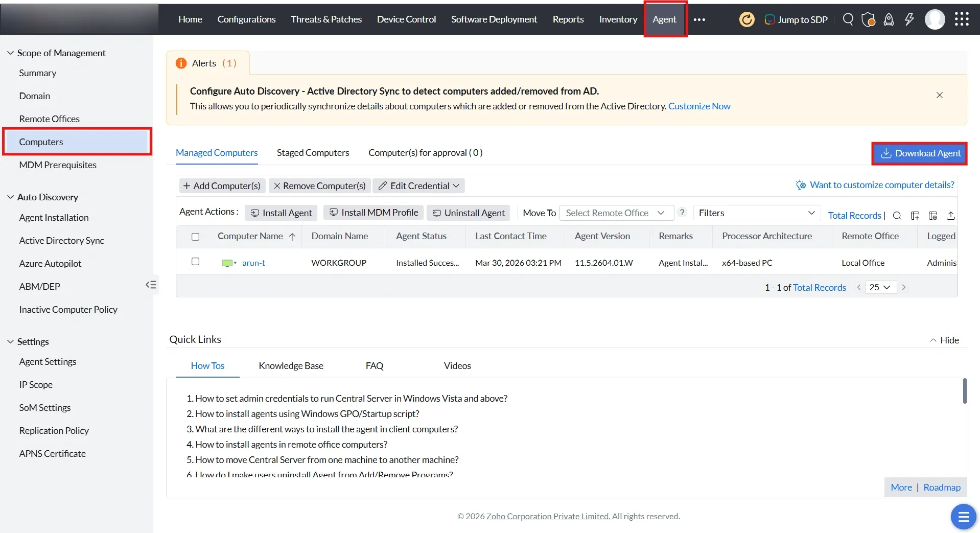
Task: Switch to the Videos quick links tab
Action: 457,365
